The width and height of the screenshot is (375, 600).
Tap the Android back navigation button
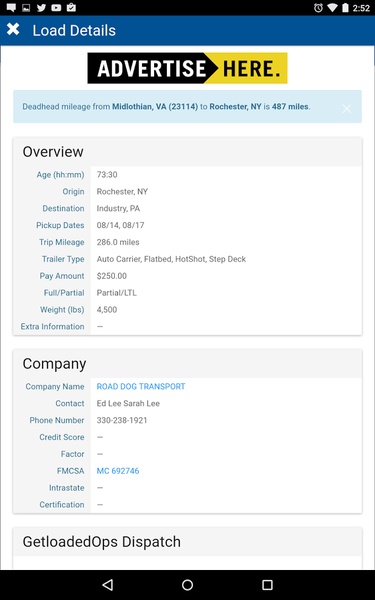coord(108,585)
